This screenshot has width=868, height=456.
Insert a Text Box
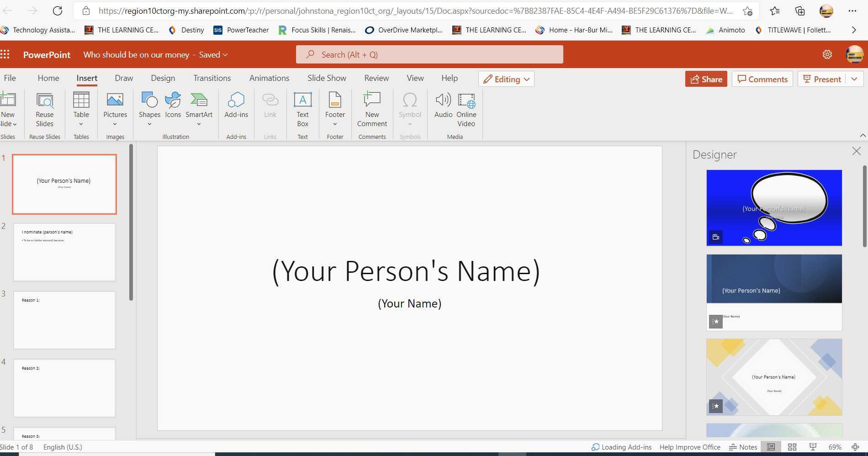(302, 110)
